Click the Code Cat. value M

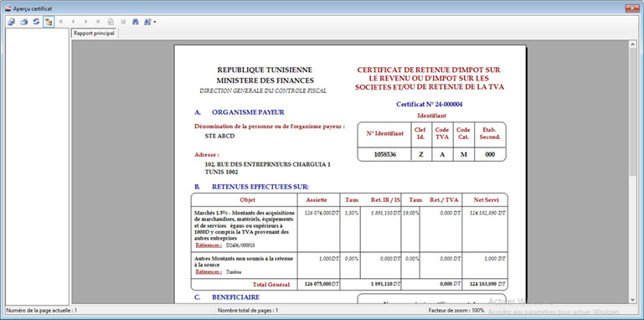tap(464, 155)
